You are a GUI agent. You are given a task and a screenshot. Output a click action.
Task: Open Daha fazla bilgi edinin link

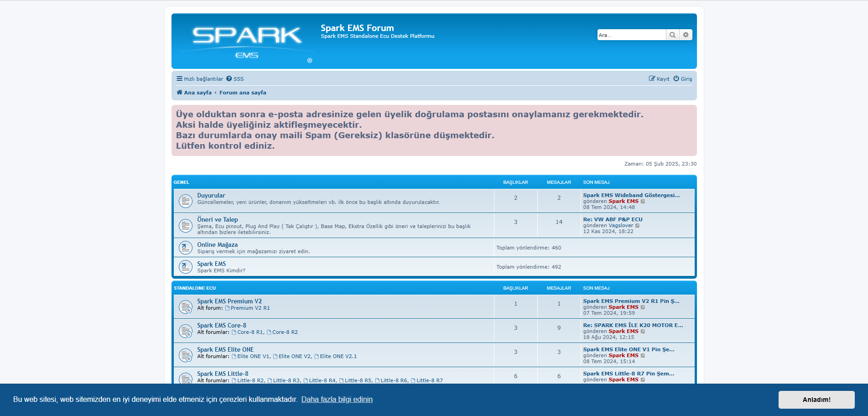[x=337, y=400]
